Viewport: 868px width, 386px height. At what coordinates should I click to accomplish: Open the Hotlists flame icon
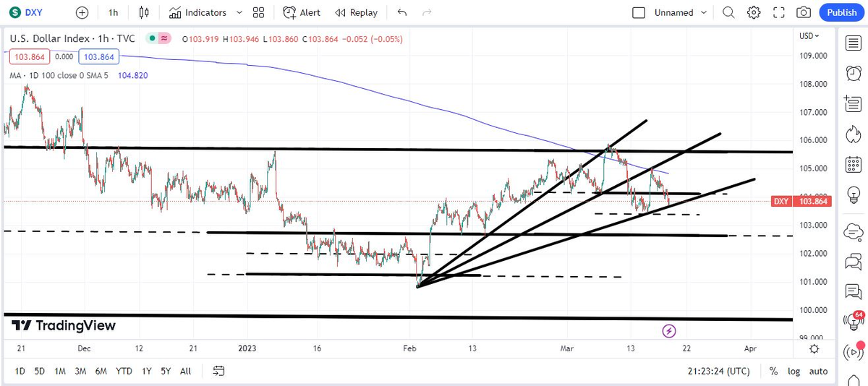point(854,134)
